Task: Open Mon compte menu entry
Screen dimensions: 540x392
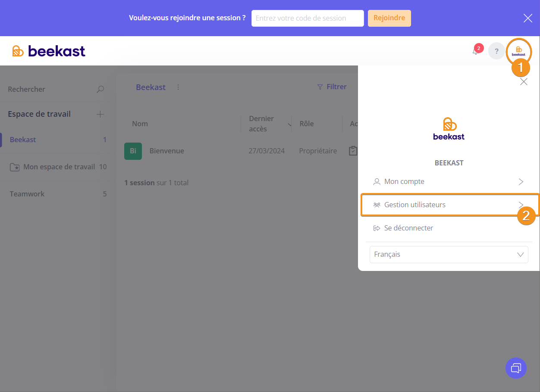Action: (x=449, y=182)
